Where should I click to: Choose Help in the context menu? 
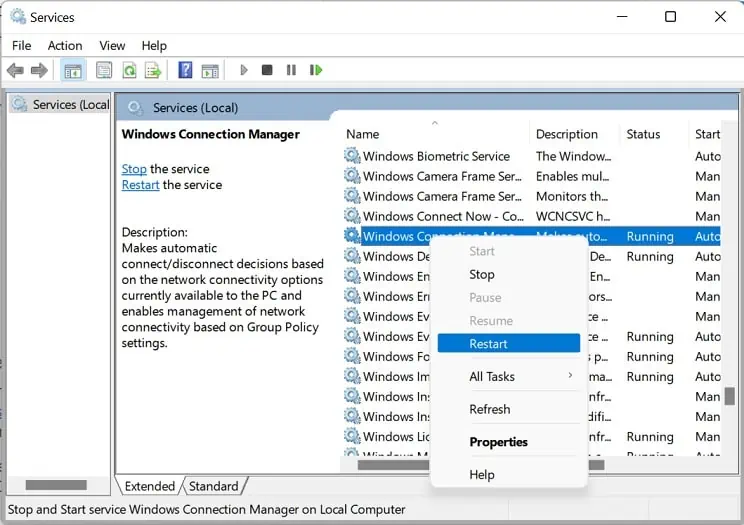click(509, 475)
